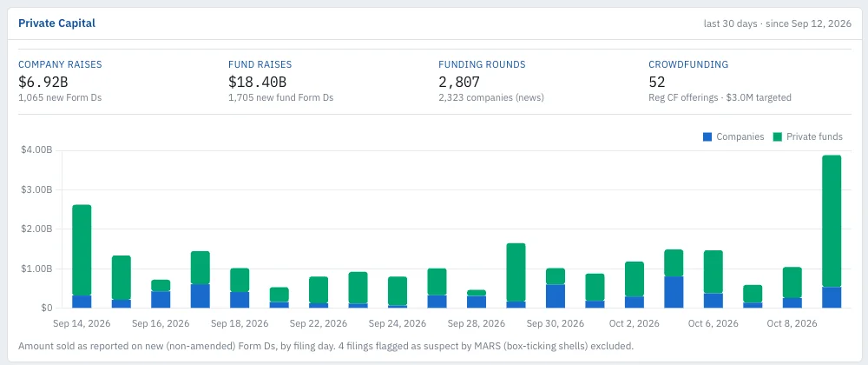
Task: Click '1,705 new fund Form Ds' subtext
Action: pyautogui.click(x=280, y=97)
